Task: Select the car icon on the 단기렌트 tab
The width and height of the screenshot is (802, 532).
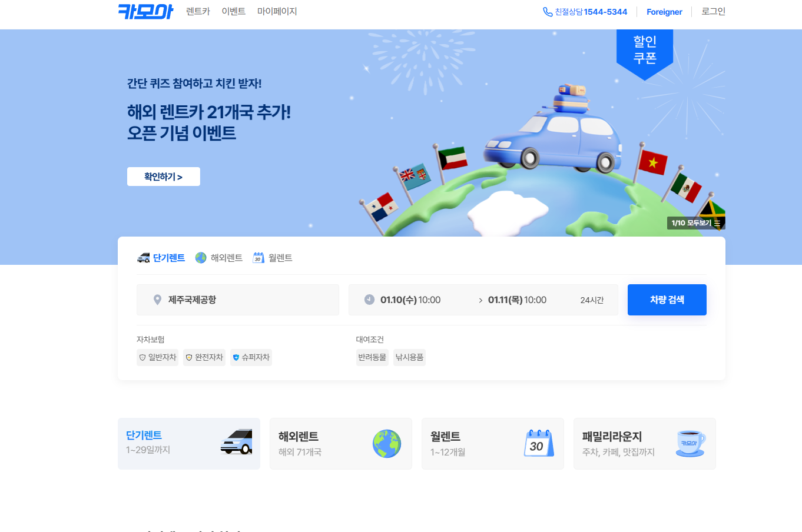Action: point(143,257)
